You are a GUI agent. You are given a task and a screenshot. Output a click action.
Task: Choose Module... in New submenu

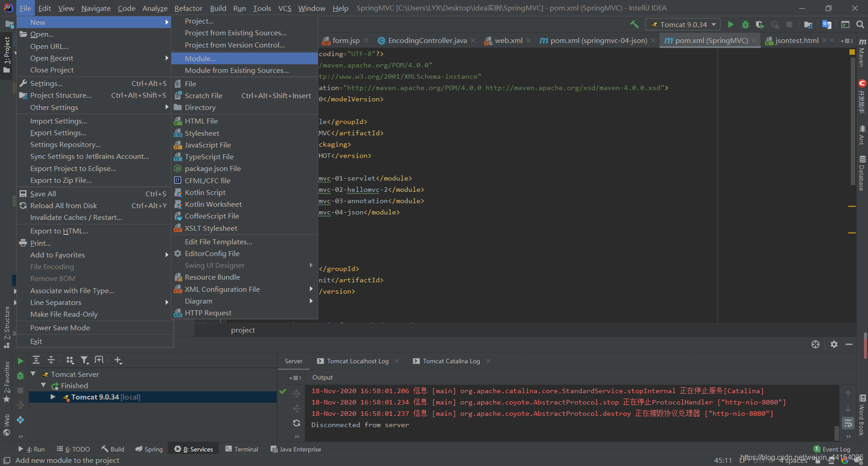coord(245,58)
